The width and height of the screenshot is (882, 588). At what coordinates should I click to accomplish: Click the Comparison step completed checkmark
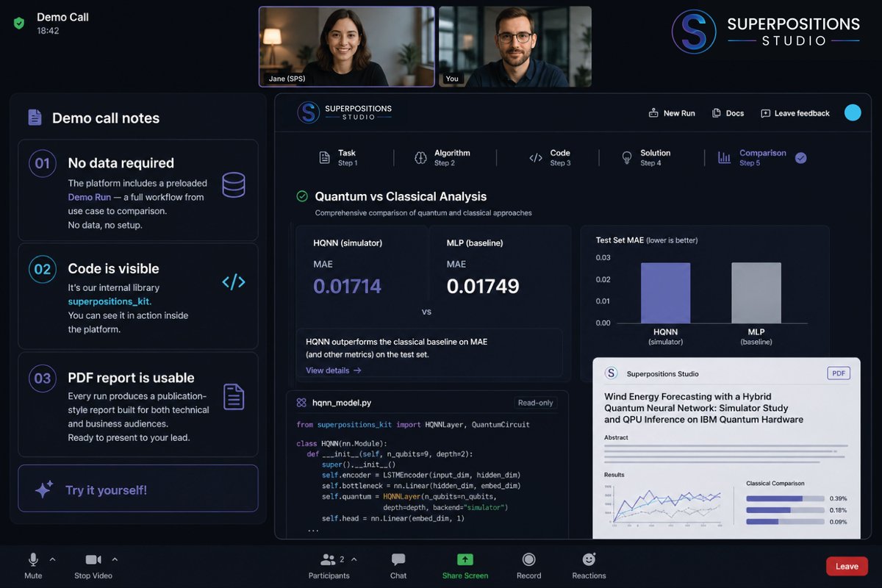point(801,157)
